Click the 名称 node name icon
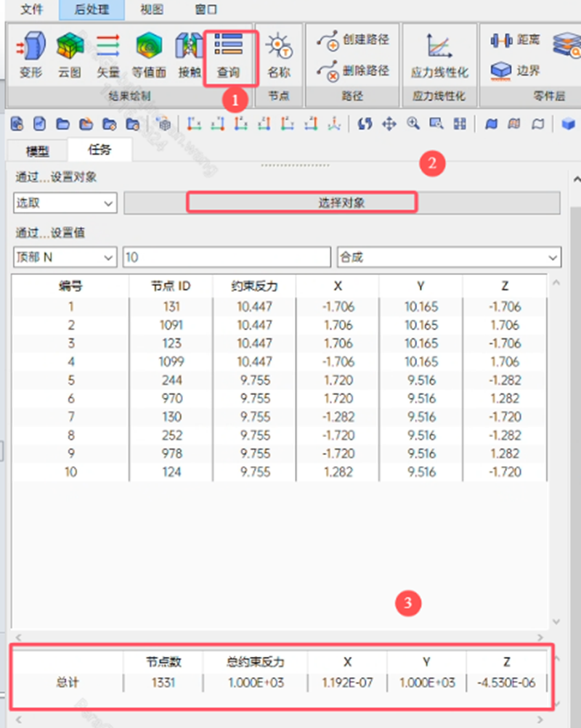581x728 pixels. (279, 54)
